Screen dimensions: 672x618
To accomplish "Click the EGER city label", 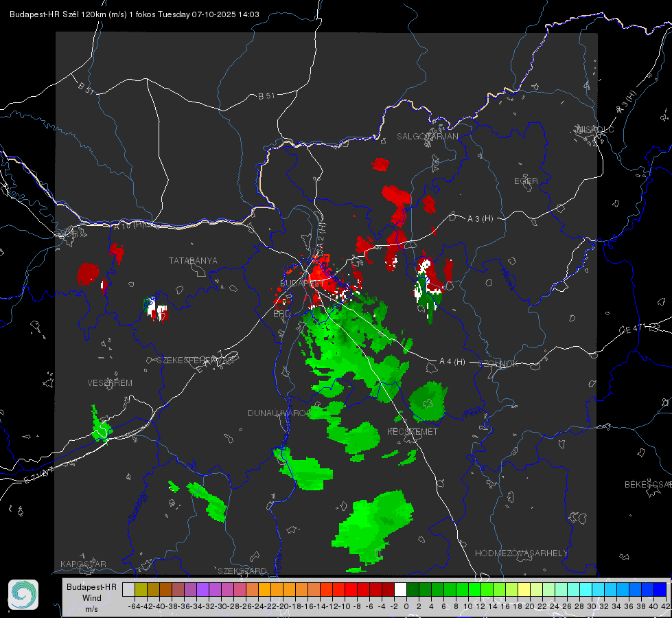I will click(526, 181).
